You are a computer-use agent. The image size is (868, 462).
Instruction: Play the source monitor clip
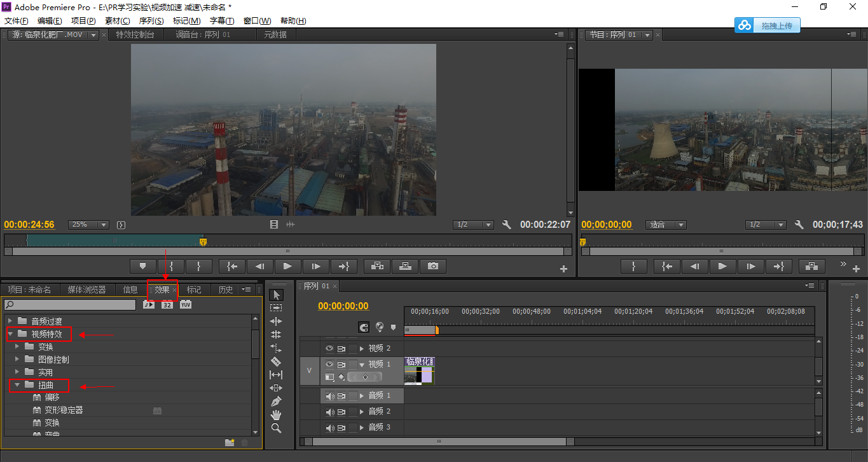287,266
